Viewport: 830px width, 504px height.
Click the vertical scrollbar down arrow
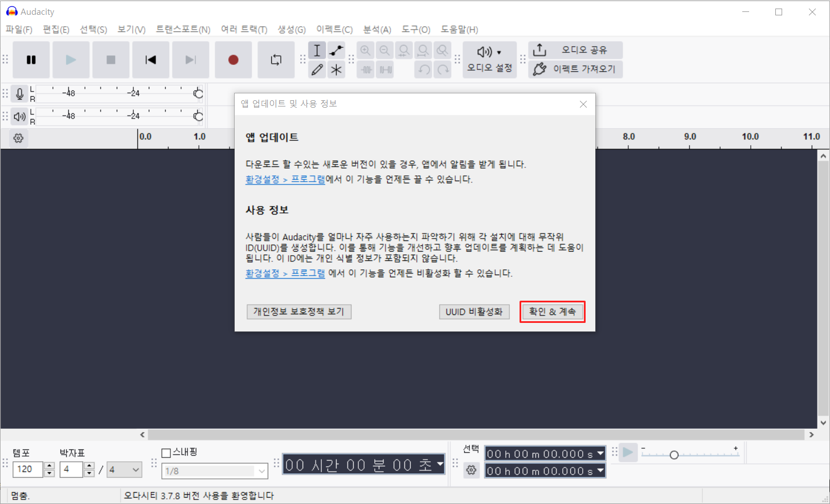coord(823,423)
